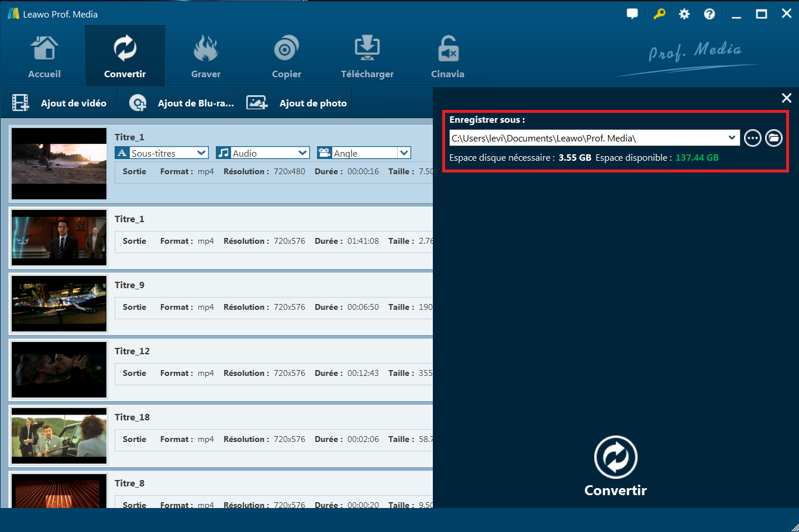The width and height of the screenshot is (799, 532).
Task: Click the 137.44 GB available space value
Action: (x=697, y=158)
